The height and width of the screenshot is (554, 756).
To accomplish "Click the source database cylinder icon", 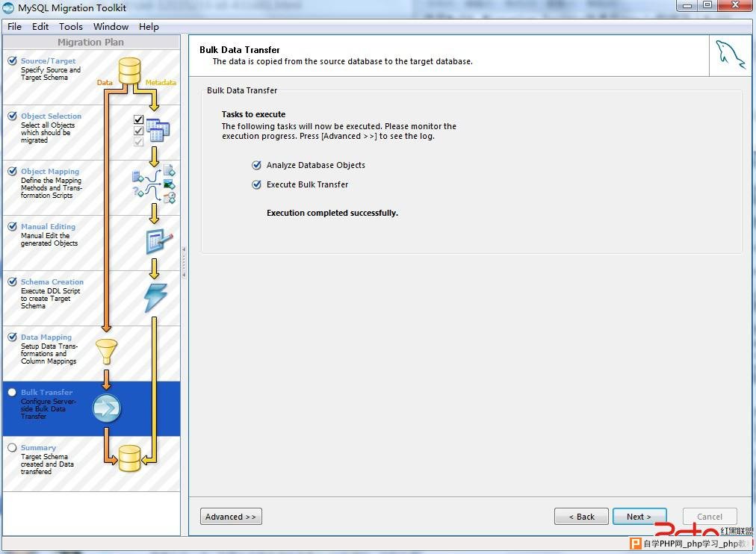I will [x=130, y=71].
